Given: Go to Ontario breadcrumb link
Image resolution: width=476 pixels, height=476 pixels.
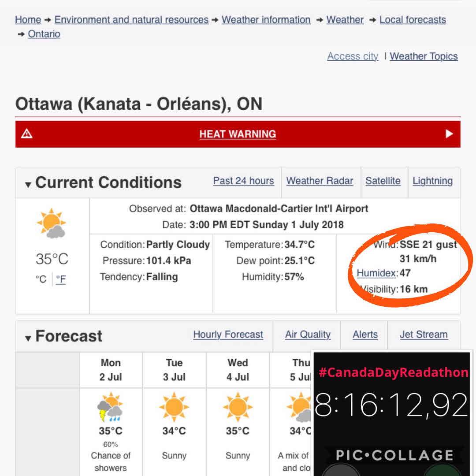Looking at the screenshot, I should pyautogui.click(x=44, y=34).
